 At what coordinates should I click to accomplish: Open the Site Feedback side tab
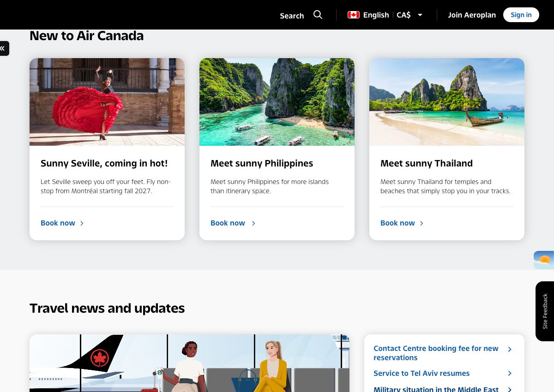(x=545, y=311)
